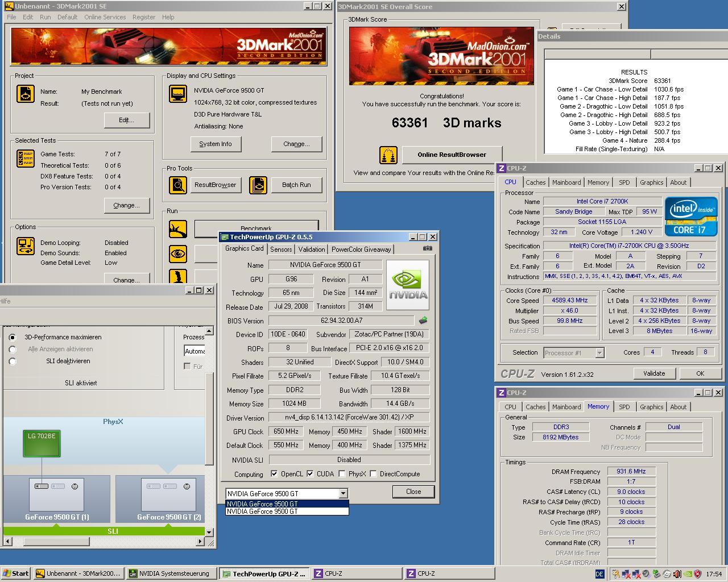728x582 pixels.
Task: Toggle the CUDA checkbox in GPU-Z
Action: (x=310, y=473)
